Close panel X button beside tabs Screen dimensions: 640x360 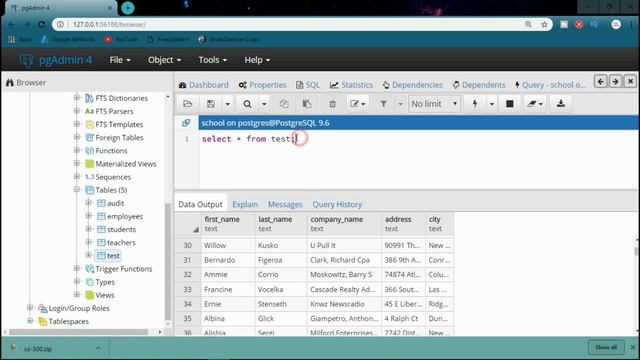coord(630,82)
